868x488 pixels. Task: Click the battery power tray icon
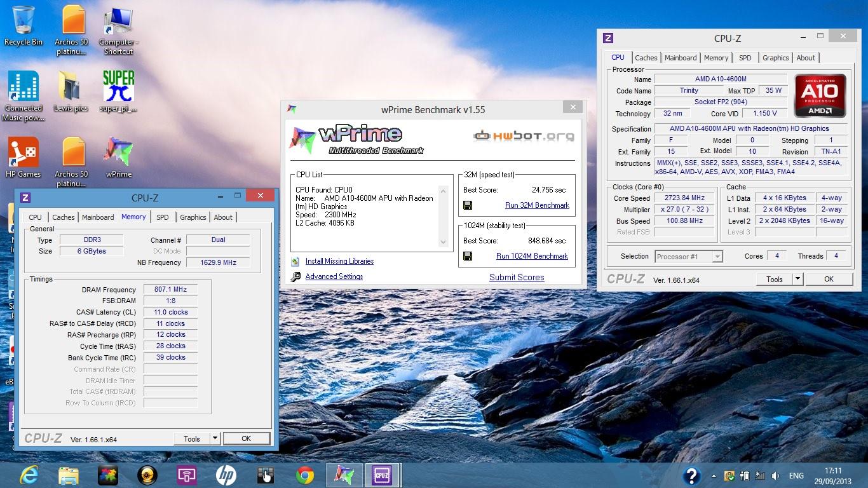pyautogui.click(x=744, y=476)
